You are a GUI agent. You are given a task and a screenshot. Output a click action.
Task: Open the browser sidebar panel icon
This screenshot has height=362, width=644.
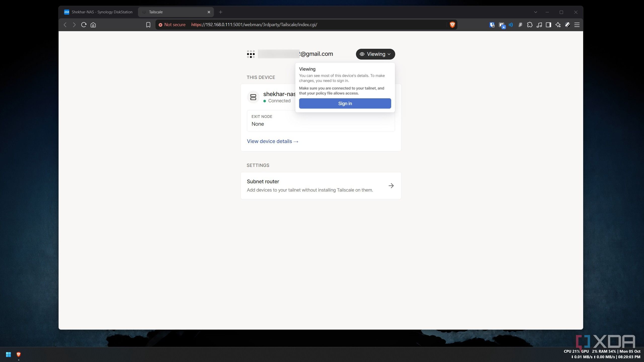548,25
